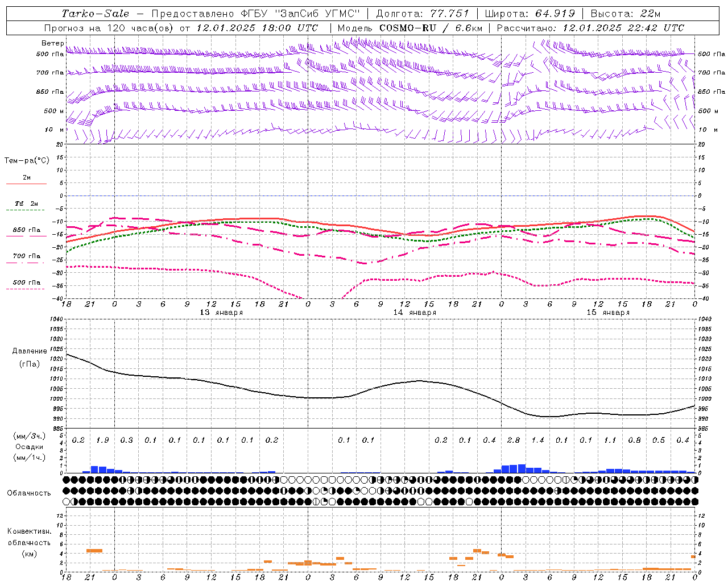The height and width of the screenshot is (582, 728).
Task: Click the (мм/1ч.) precipitation unit label
Action: click(29, 458)
